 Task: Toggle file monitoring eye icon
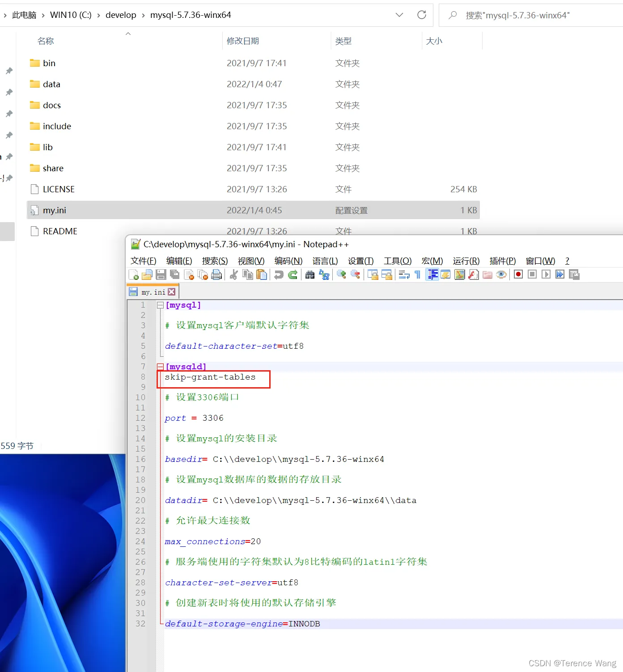501,275
